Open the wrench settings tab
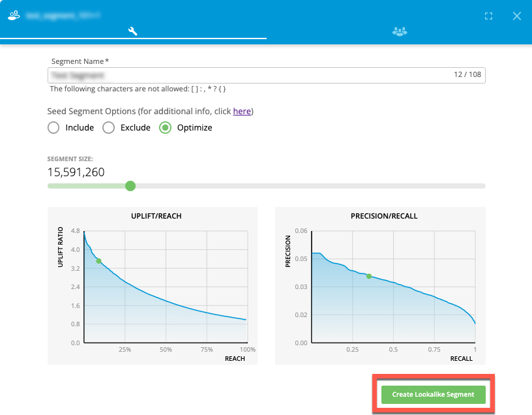 point(132,31)
